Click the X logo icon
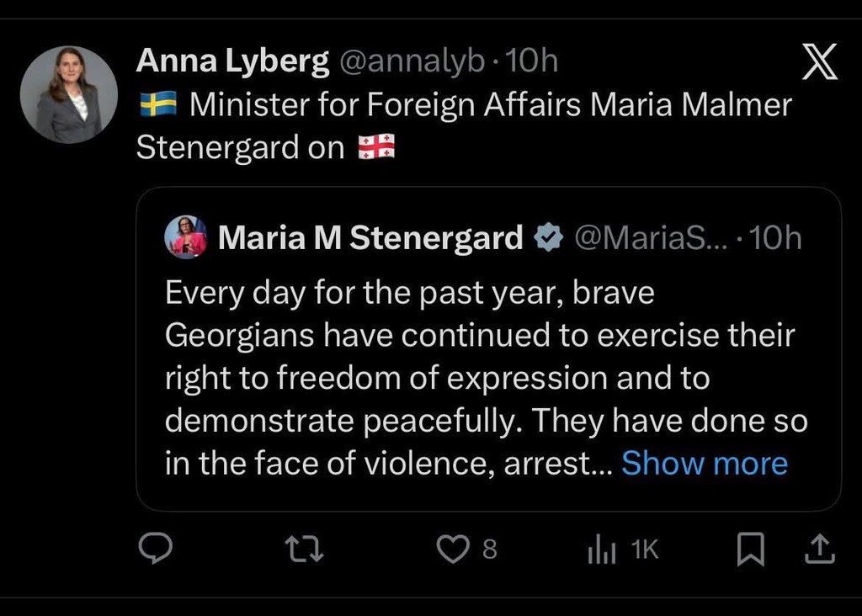Viewport: 862px width, 616px height. [x=819, y=63]
